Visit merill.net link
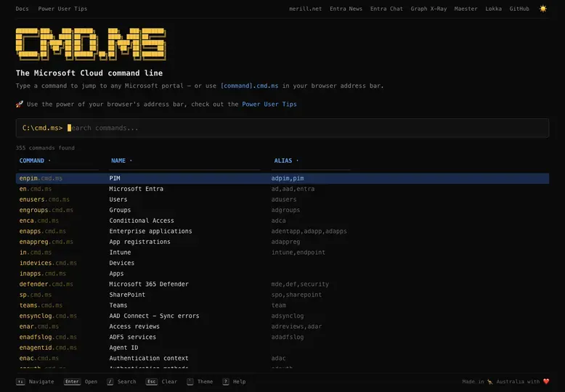Image resolution: width=565 pixels, height=392 pixels. point(305,9)
